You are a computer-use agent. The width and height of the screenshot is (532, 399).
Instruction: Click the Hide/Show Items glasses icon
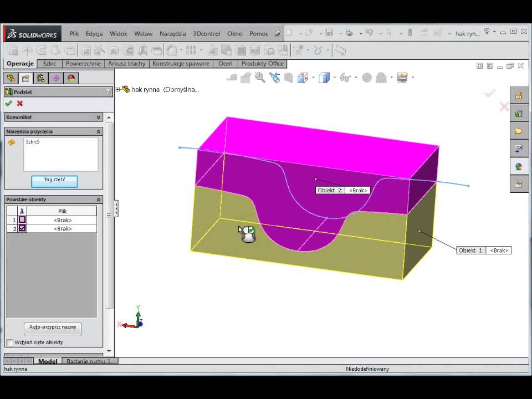[x=345, y=78]
